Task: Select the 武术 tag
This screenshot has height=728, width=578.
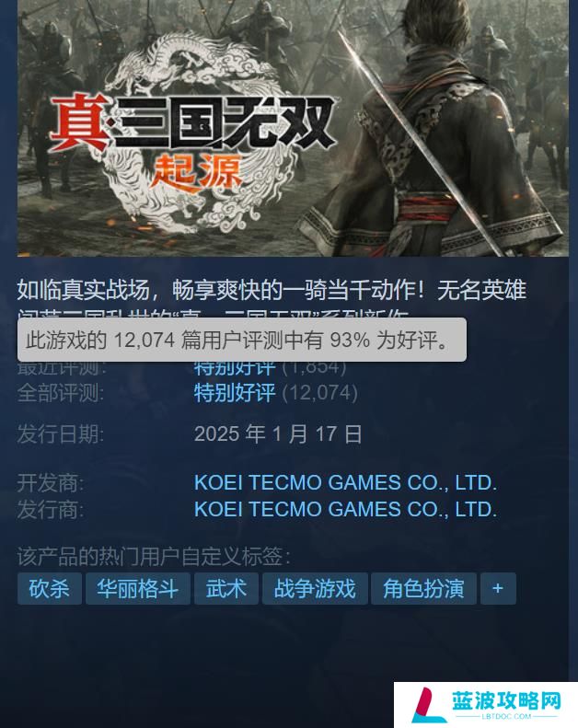Action: tap(226, 588)
